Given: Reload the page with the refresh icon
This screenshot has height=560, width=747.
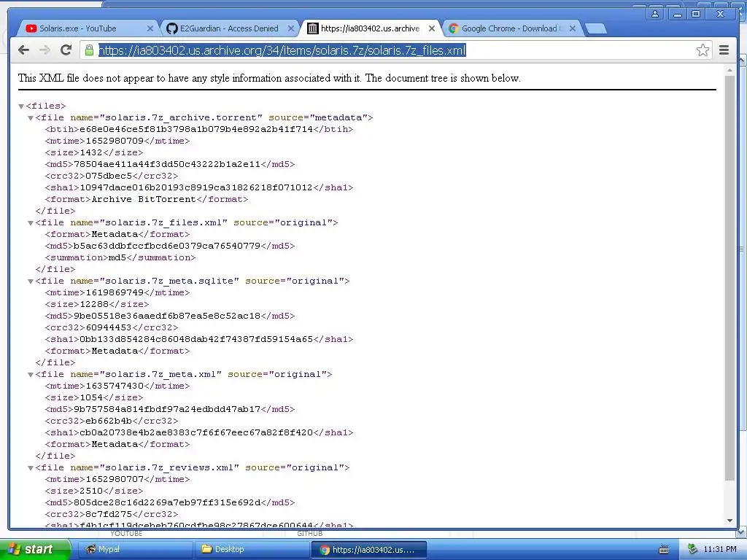Looking at the screenshot, I should pos(66,50).
